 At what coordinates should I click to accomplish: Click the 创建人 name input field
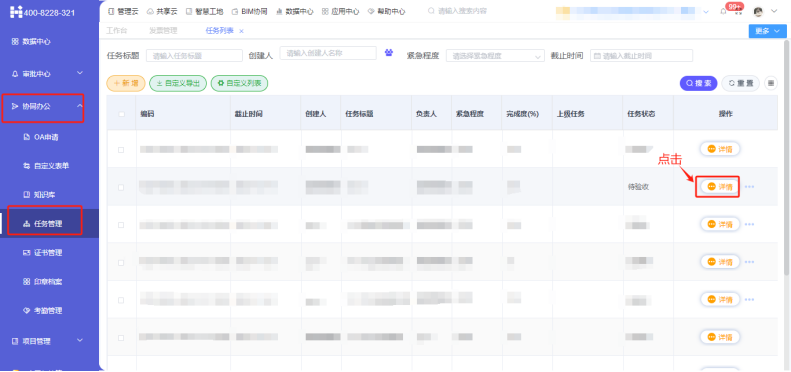[328, 53]
